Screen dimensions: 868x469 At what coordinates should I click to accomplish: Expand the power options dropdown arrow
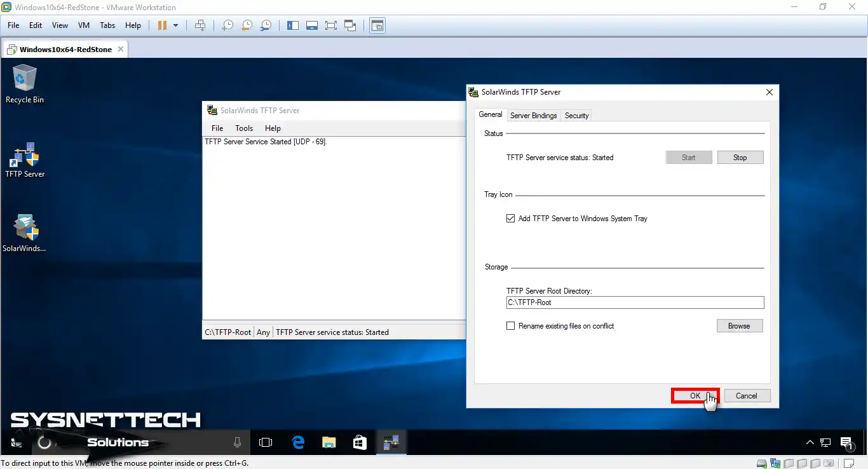(176, 25)
